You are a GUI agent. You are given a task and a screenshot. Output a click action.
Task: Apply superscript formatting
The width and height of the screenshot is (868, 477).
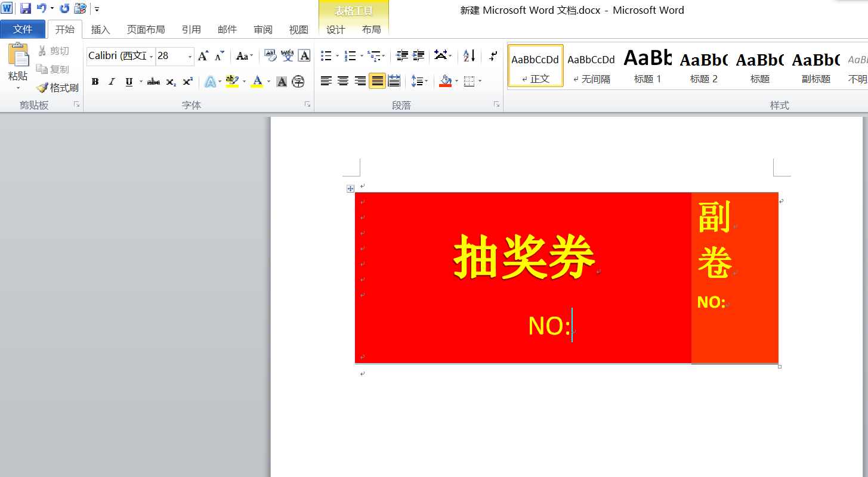[x=187, y=82]
